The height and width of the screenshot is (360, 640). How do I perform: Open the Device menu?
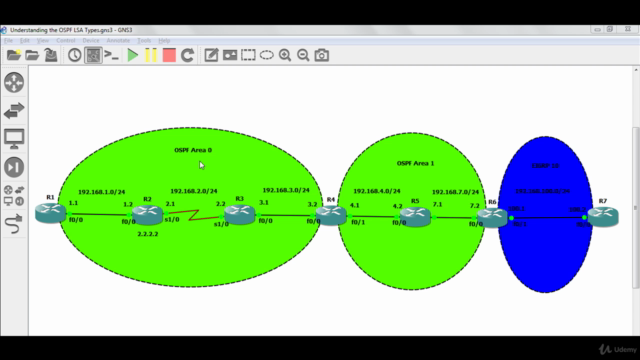click(91, 40)
